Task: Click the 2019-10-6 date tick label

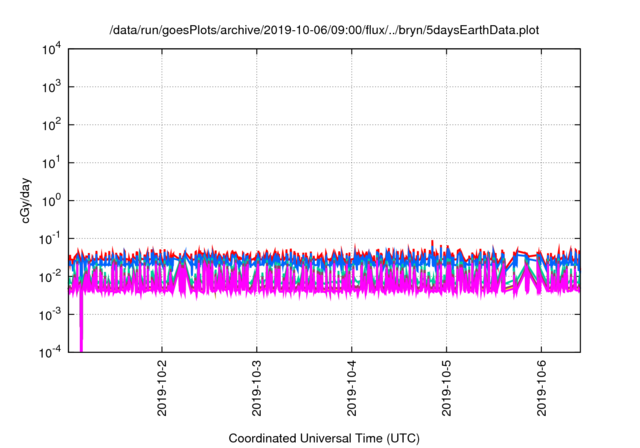Action: pyautogui.click(x=541, y=388)
